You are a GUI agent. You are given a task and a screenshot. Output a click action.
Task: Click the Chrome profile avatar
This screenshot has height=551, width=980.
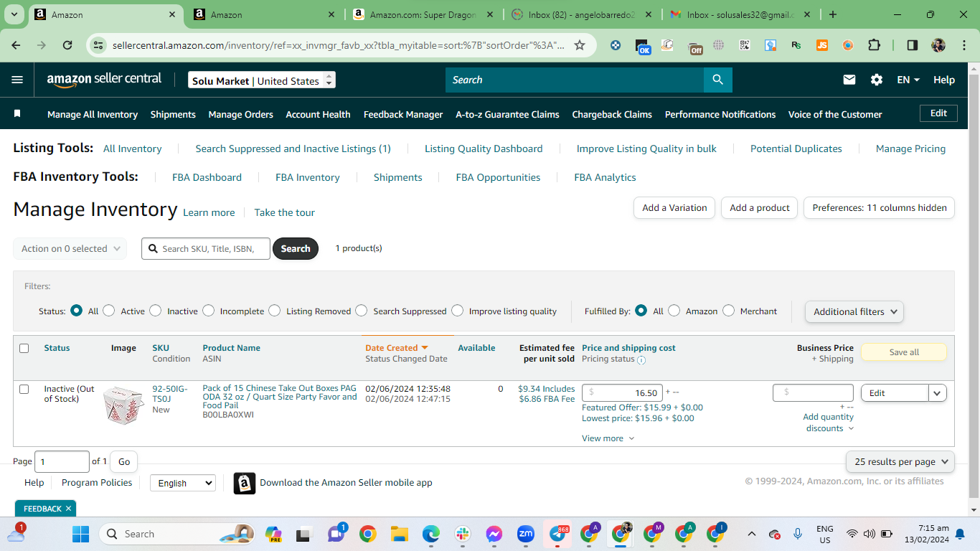click(x=938, y=45)
